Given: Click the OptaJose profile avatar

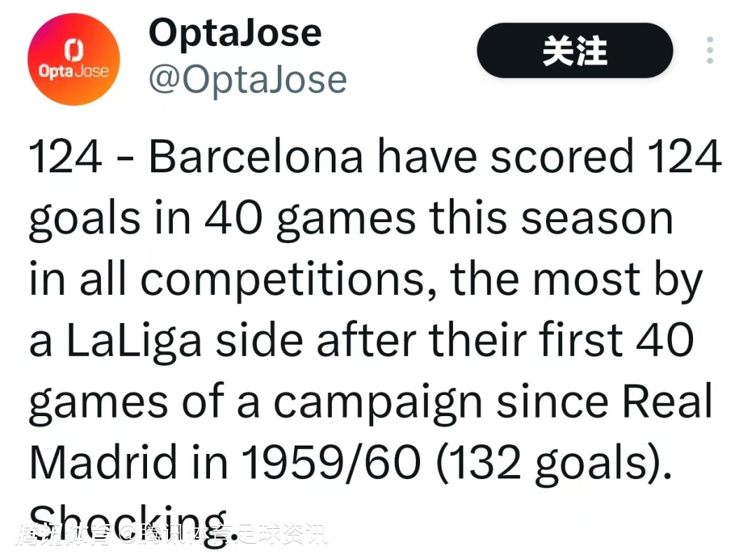Looking at the screenshot, I should (73, 60).
